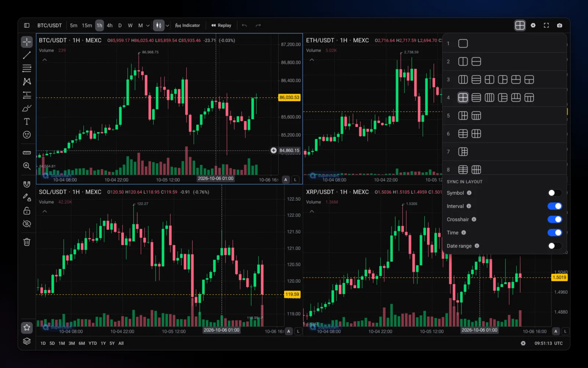Open the Fibonacci lines tool
Screen dimensions: 588x368
tap(27, 68)
